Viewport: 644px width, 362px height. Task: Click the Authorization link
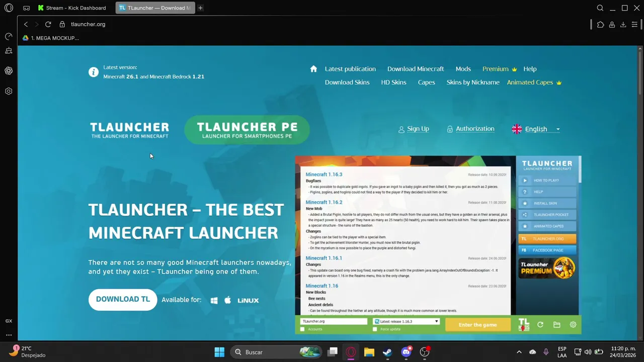coord(470,129)
